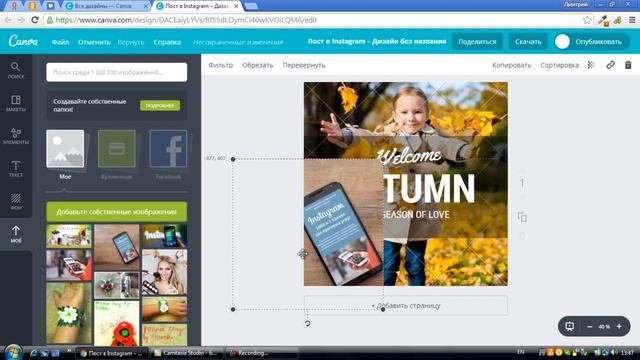
Task: Click the rotate handle below selected image
Action: point(307,324)
